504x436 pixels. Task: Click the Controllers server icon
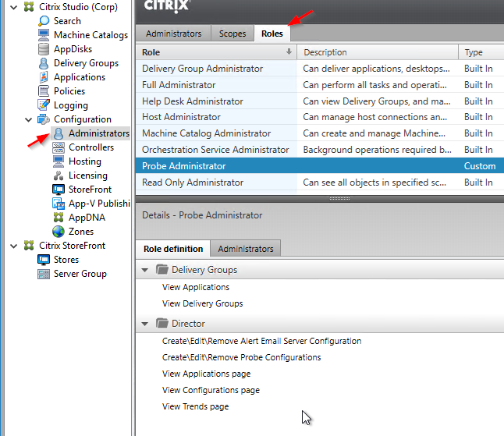click(x=59, y=147)
